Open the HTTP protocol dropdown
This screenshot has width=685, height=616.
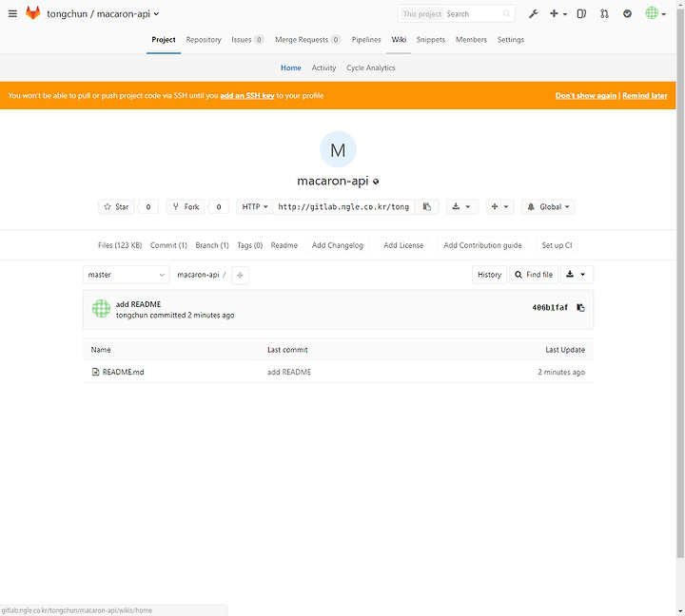point(255,207)
